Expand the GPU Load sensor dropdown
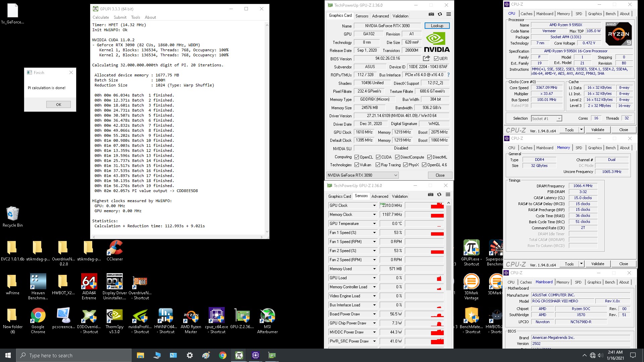This screenshot has height=362, width=644. coord(374,278)
